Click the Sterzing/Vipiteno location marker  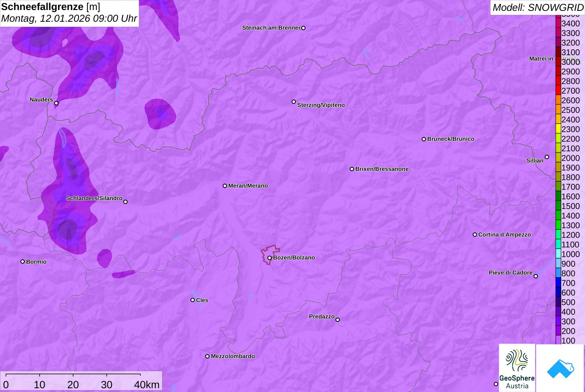click(x=294, y=102)
